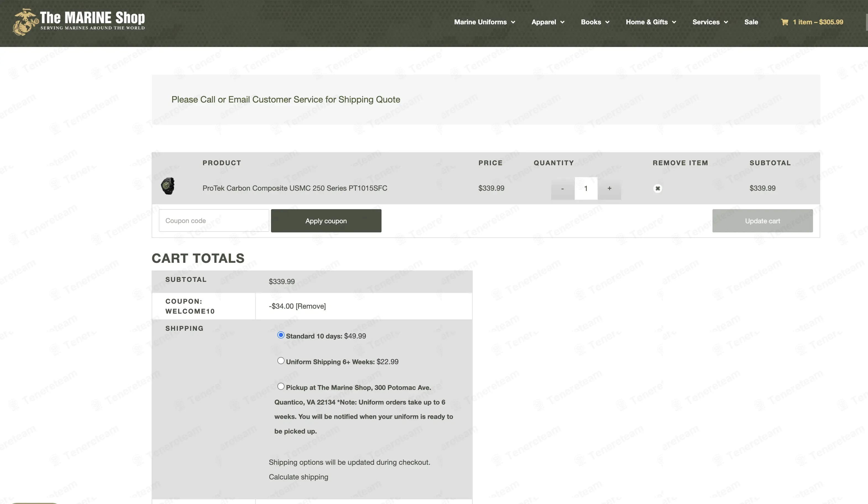This screenshot has width=868, height=504.
Task: Open the cart icon in header
Action: 784,22
